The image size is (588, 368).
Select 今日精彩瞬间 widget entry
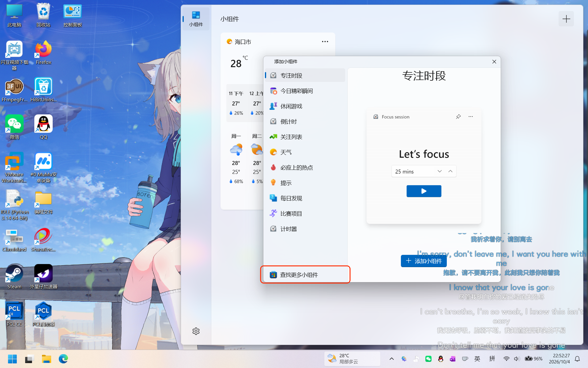[x=305, y=91]
